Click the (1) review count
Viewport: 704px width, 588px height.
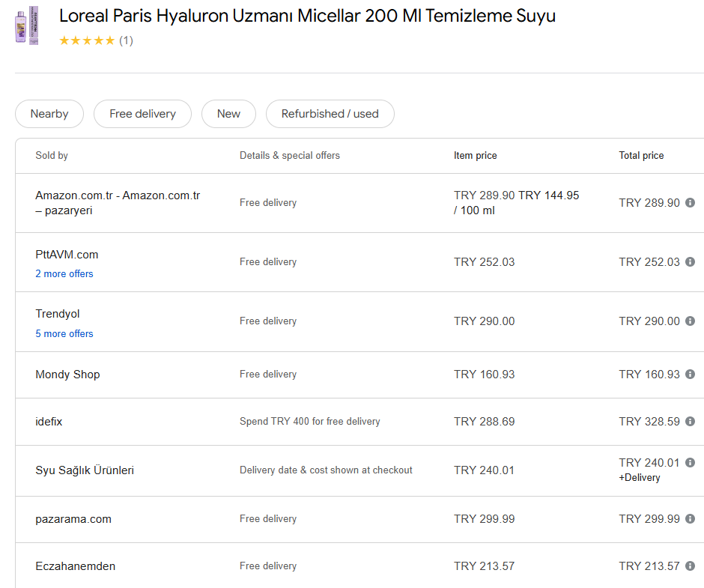[126, 41]
